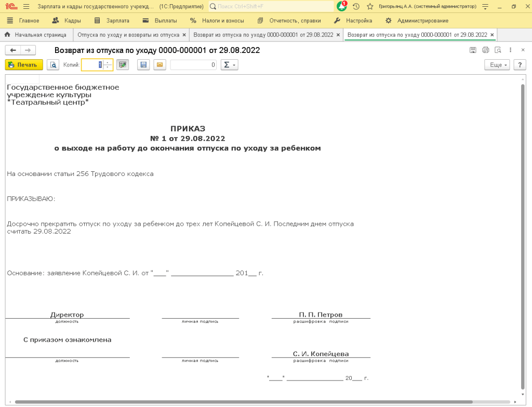Click the horizontal scrollbar at bottom
This screenshot has width=532, height=407.
(x=243, y=402)
